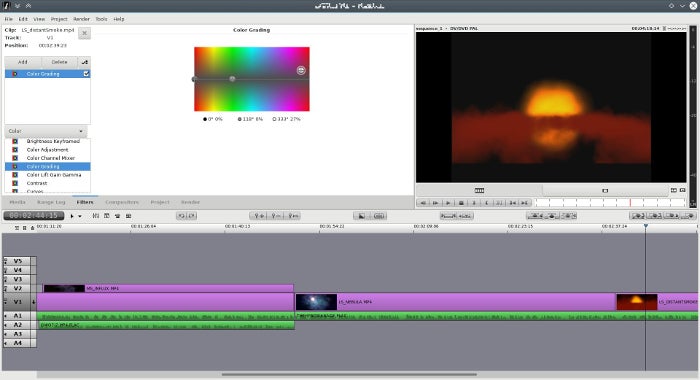
Task: Switch to the Media tab
Action: pyautogui.click(x=17, y=202)
